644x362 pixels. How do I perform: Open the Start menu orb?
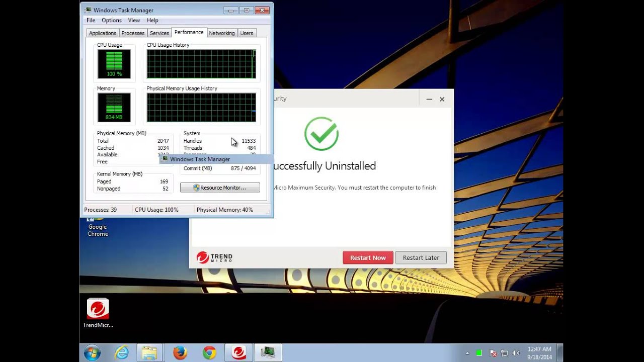[x=92, y=353]
